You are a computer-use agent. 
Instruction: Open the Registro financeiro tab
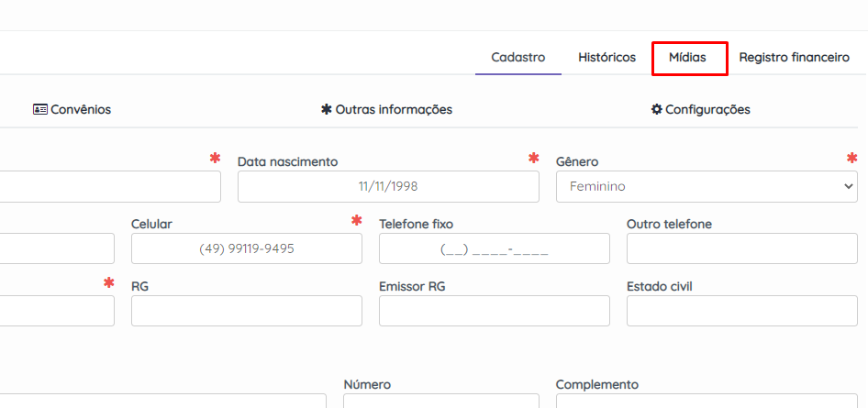click(x=794, y=57)
